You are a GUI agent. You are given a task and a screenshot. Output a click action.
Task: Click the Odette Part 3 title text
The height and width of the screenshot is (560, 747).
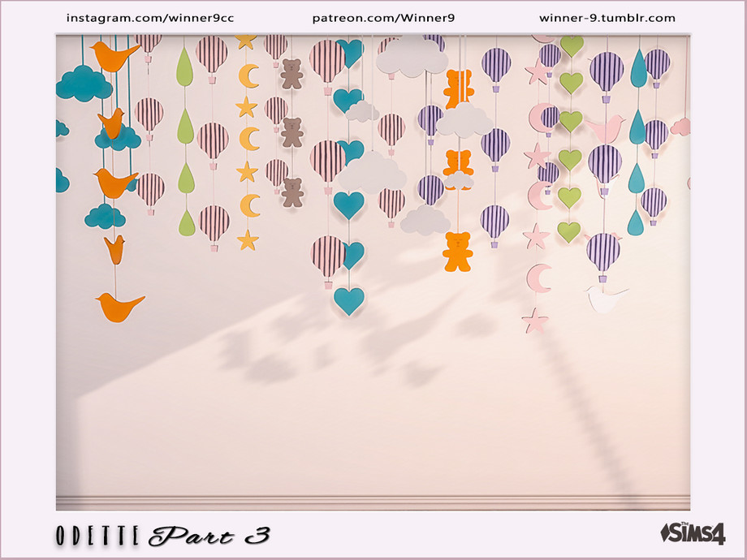tap(162, 536)
